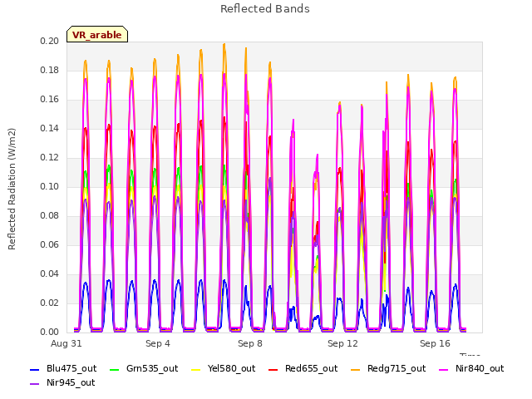The height and width of the screenshot is (399, 532).
Task: Click the Reflected Radiation (W/m2) axis label
Action: (x=12, y=189)
